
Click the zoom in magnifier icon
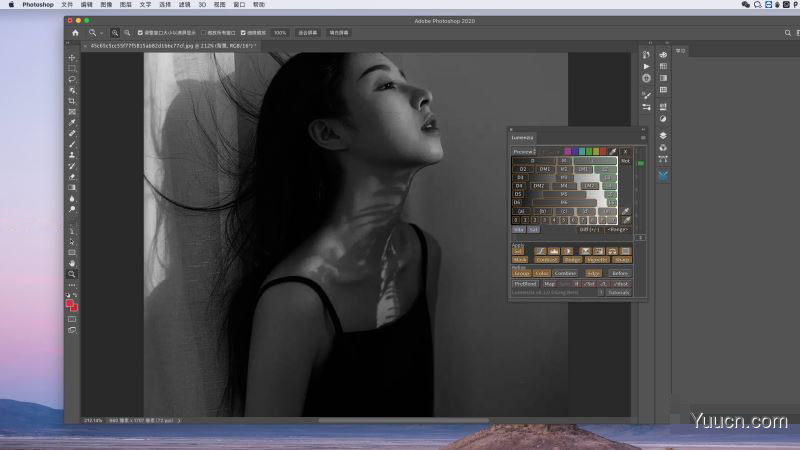(x=115, y=33)
